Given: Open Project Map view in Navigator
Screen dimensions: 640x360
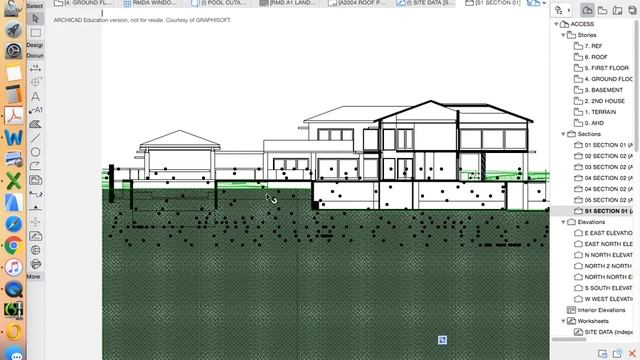Looking at the screenshot, I should click(587, 10).
